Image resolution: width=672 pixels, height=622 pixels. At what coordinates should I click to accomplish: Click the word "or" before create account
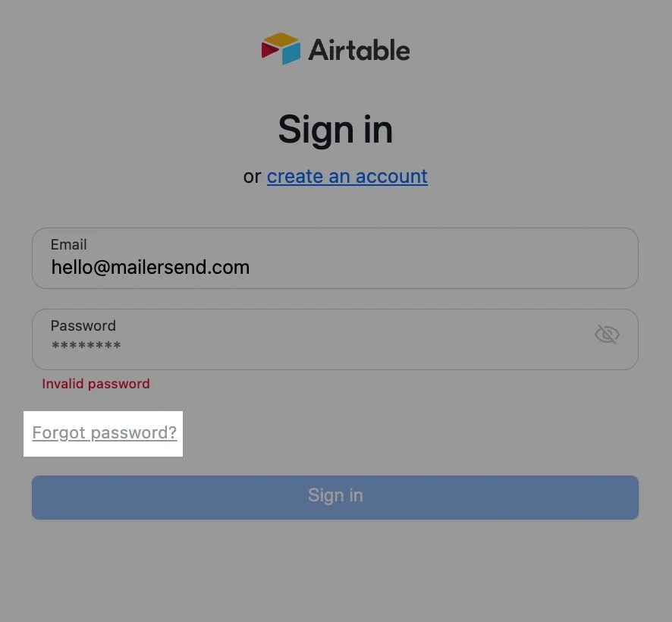252,177
